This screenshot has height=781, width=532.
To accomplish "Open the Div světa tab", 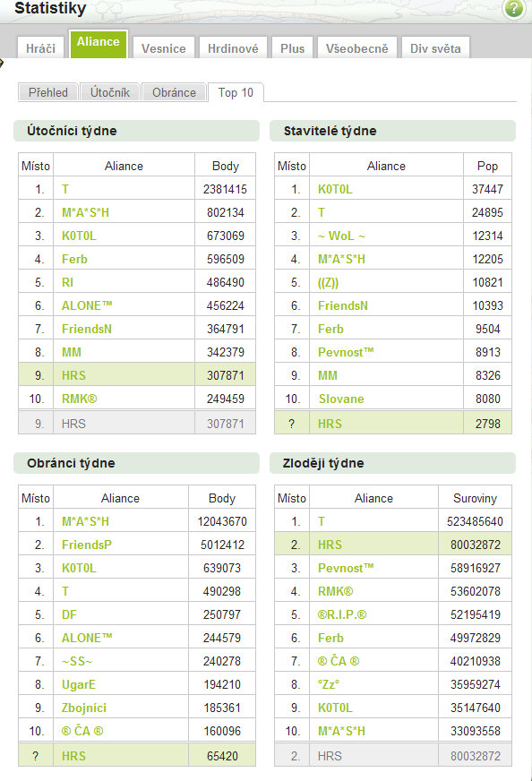I will click(x=435, y=48).
